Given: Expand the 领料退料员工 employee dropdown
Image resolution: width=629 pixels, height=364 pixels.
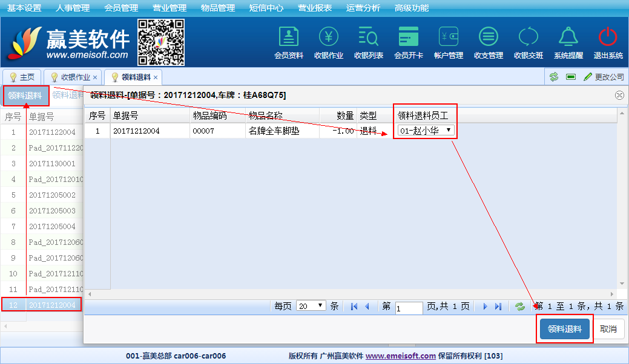Looking at the screenshot, I should [425, 131].
